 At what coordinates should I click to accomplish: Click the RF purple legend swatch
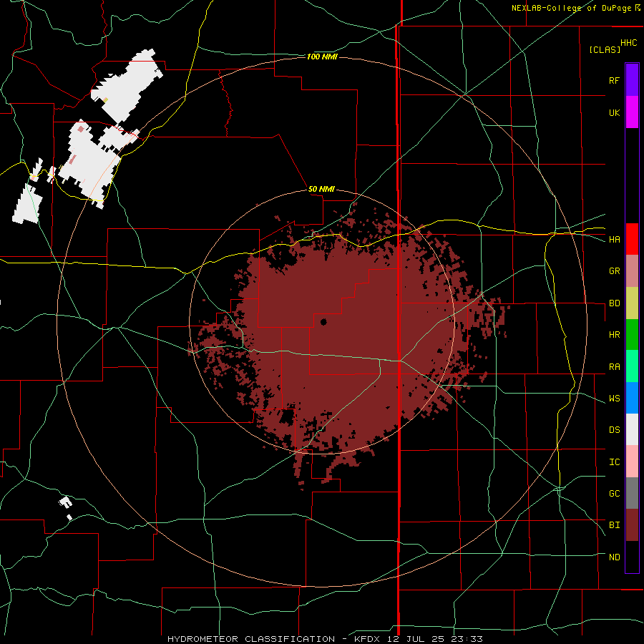point(632,80)
